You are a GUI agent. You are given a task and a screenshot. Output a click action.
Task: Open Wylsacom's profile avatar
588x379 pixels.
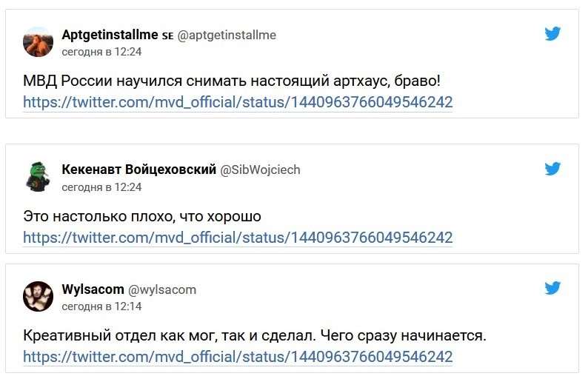(38, 296)
